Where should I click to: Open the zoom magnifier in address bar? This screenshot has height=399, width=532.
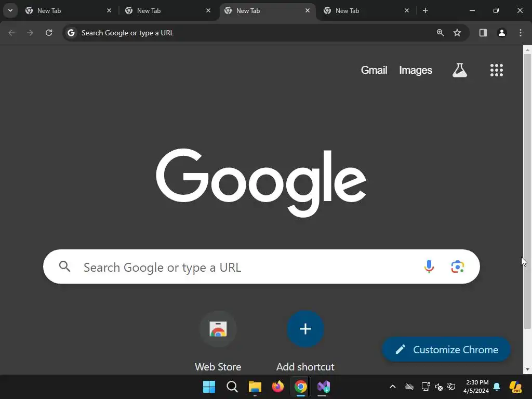tap(441, 33)
